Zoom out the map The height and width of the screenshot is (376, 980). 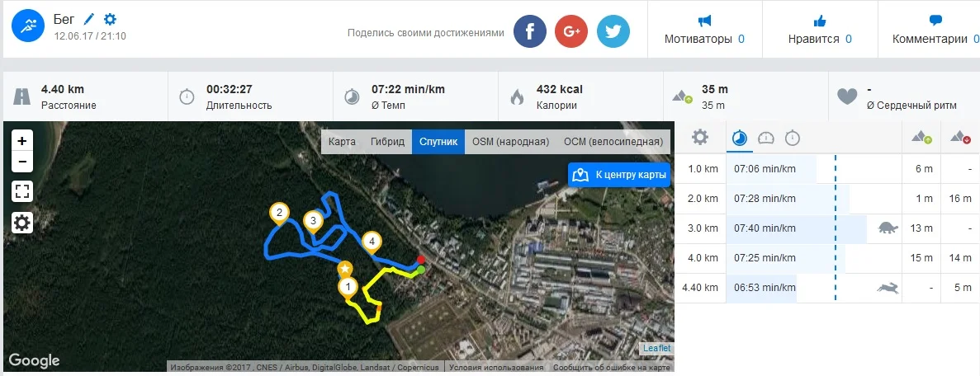(x=21, y=162)
